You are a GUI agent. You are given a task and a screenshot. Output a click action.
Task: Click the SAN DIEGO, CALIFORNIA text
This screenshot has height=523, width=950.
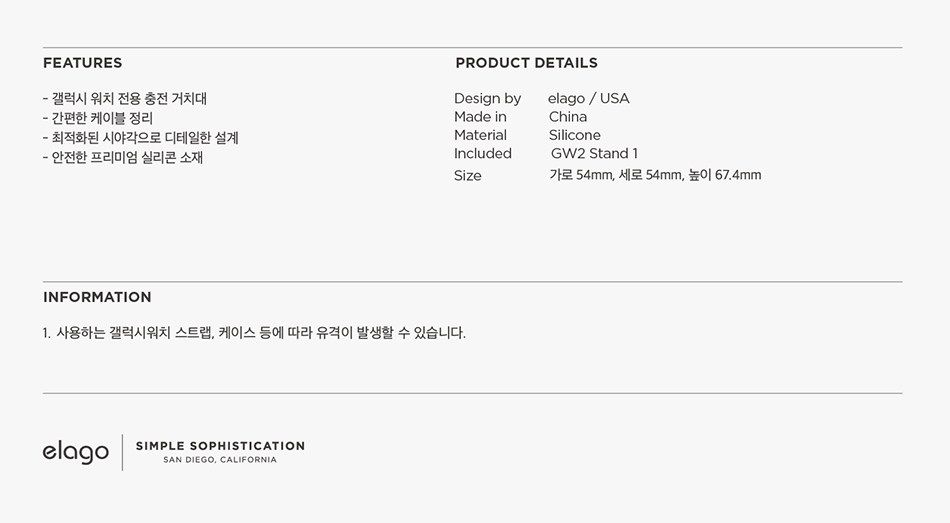pyautogui.click(x=220, y=460)
